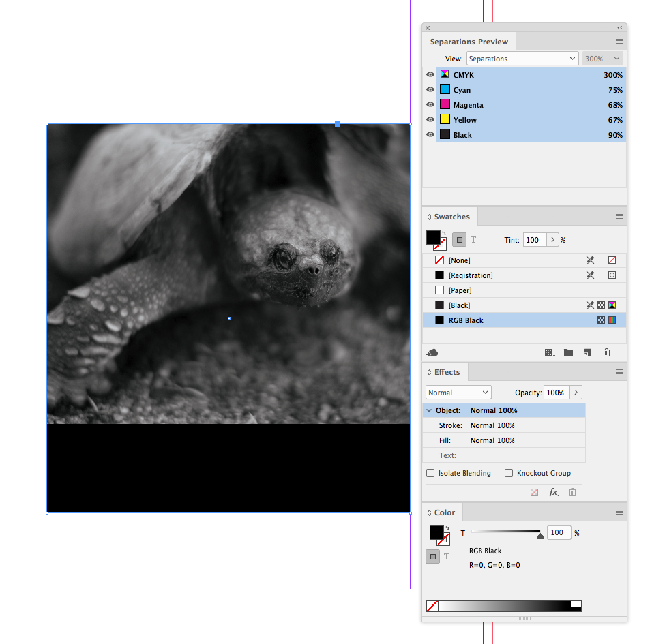Click the trash icon in the Effects panel
Image resolution: width=652 pixels, height=644 pixels.
coord(572,492)
